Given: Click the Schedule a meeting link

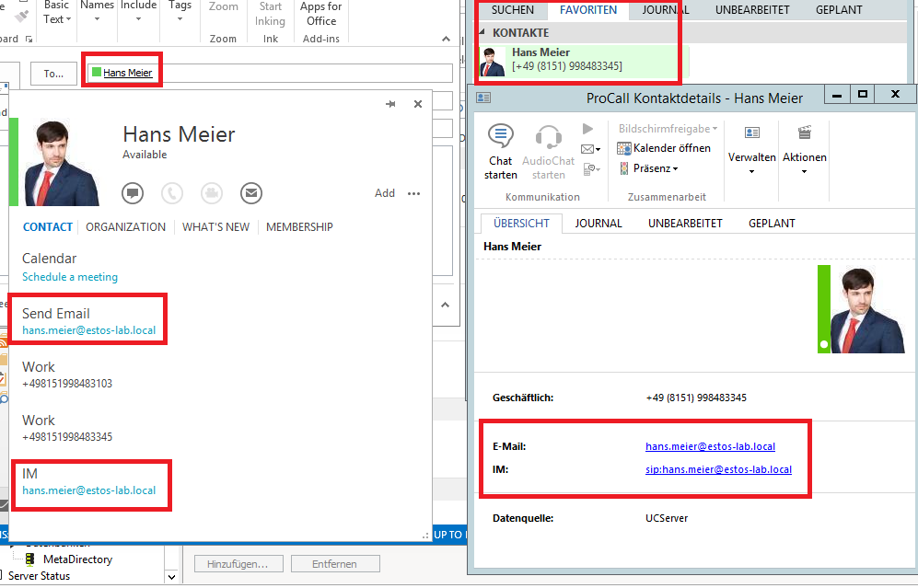Looking at the screenshot, I should click(x=70, y=277).
